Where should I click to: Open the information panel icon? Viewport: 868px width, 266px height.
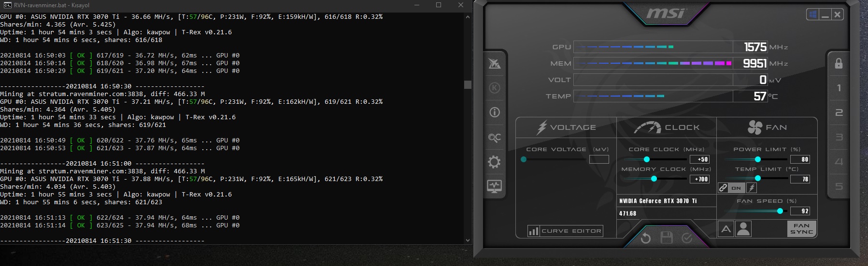coord(495,112)
